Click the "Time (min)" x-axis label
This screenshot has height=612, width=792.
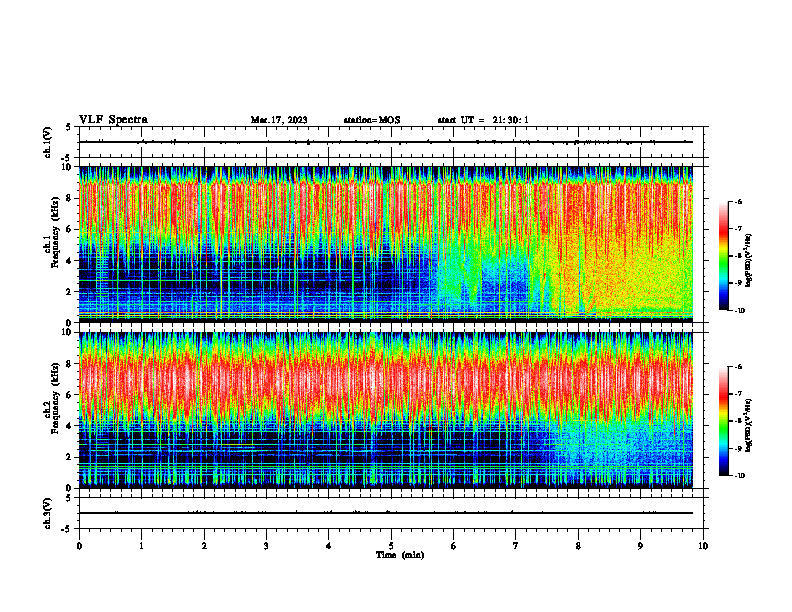(x=400, y=555)
